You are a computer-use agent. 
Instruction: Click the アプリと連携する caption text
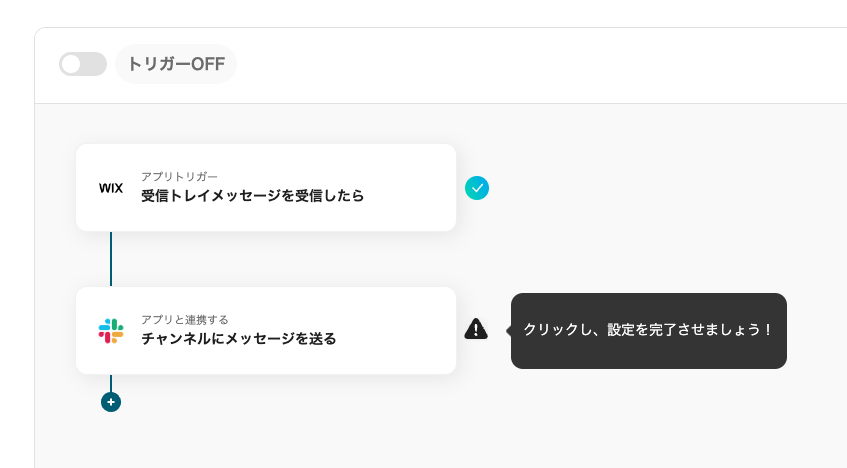tap(185, 319)
